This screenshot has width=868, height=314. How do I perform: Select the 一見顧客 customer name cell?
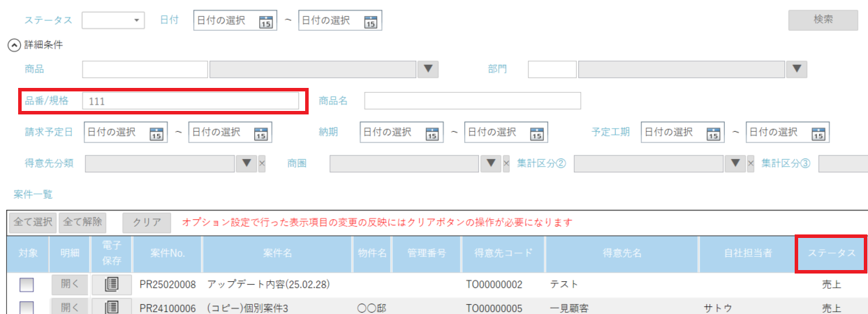[x=622, y=308]
